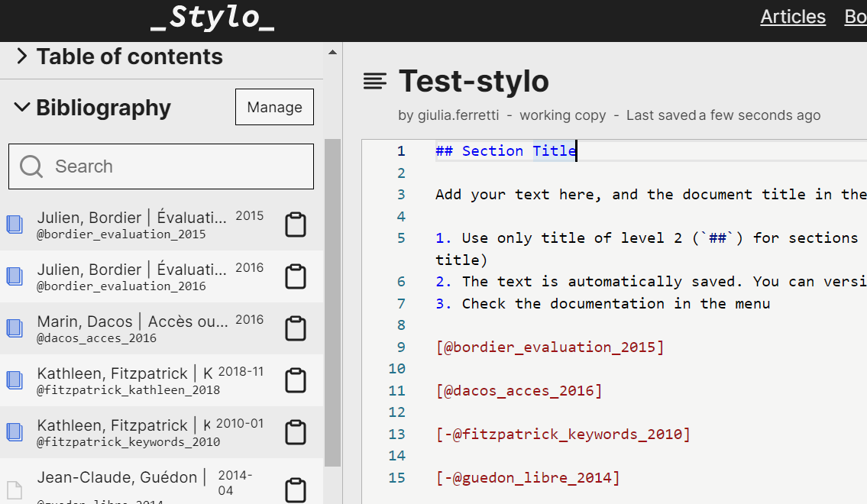Copy citation for dacos_acces_2016 via clipboard icon
867x504 pixels.
(296, 328)
